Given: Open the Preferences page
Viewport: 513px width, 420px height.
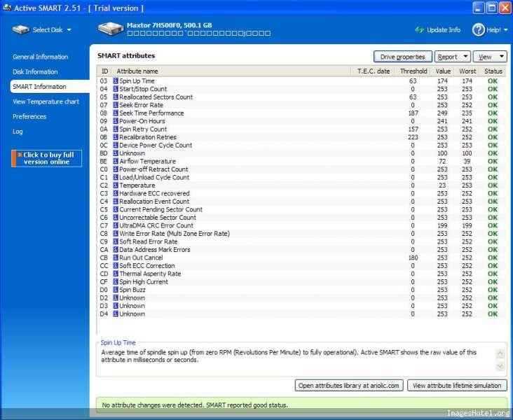Looking at the screenshot, I should click(x=29, y=116).
